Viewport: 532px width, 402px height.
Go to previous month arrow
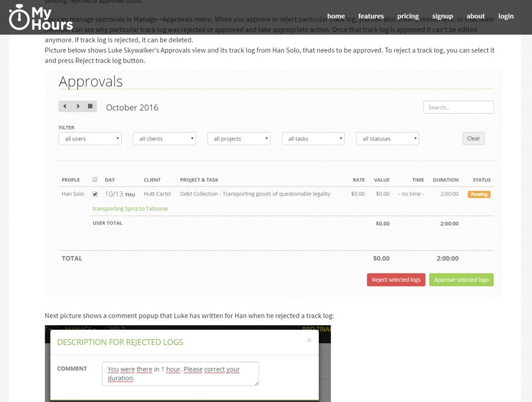click(x=65, y=106)
